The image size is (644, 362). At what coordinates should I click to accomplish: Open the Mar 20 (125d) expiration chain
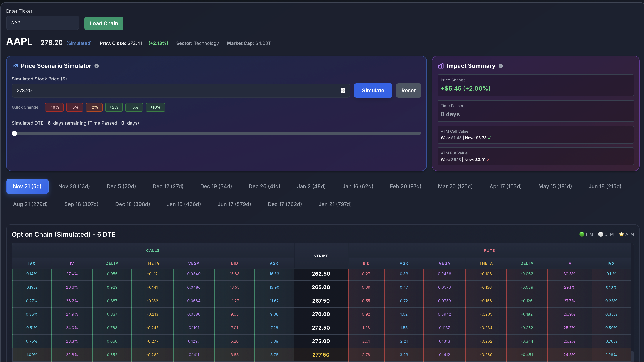pyautogui.click(x=455, y=186)
